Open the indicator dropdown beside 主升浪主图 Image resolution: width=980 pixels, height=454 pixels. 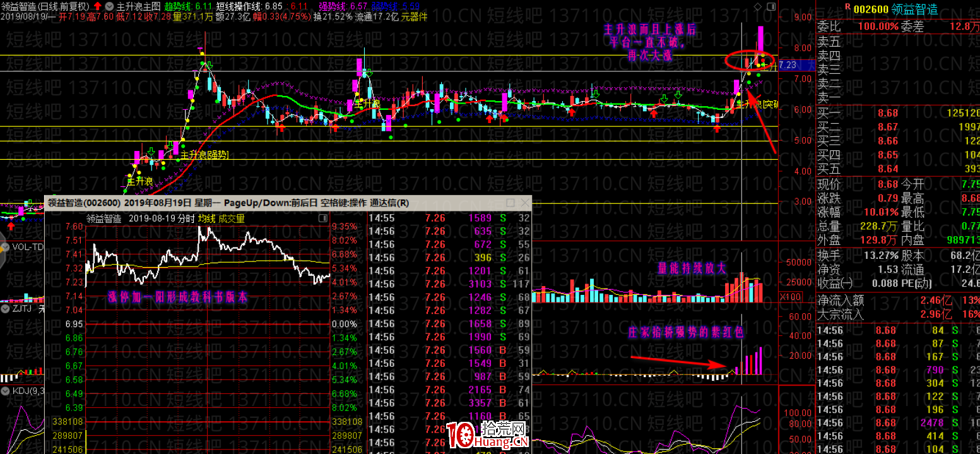[x=109, y=6]
